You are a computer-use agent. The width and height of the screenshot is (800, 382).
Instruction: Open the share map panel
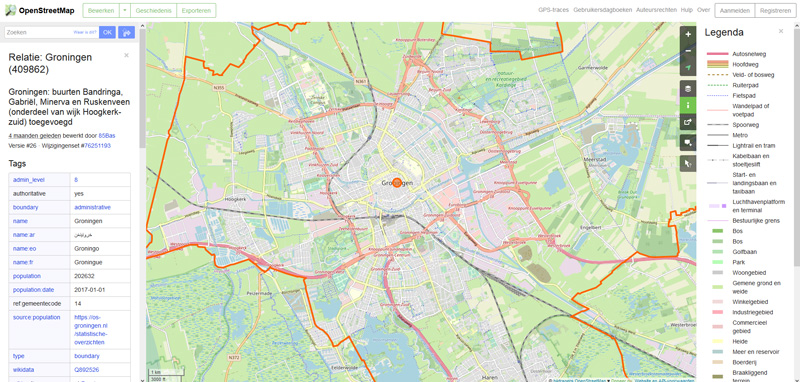(688, 122)
